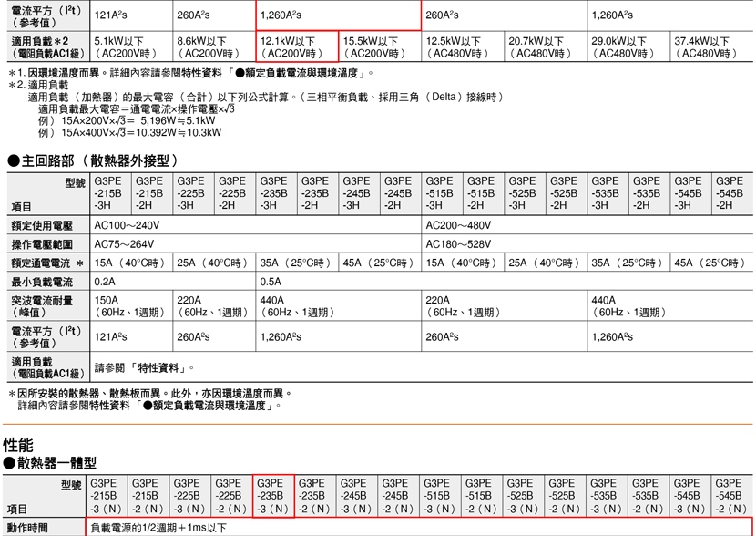
Task: Click the 5.1kW以下 applicable load cell
Action: pos(131,46)
